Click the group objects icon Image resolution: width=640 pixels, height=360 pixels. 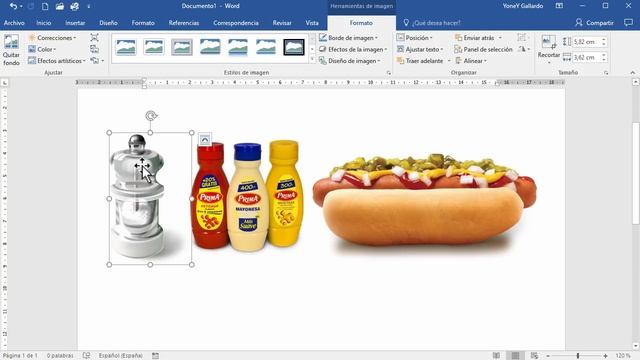pyautogui.click(x=522, y=38)
